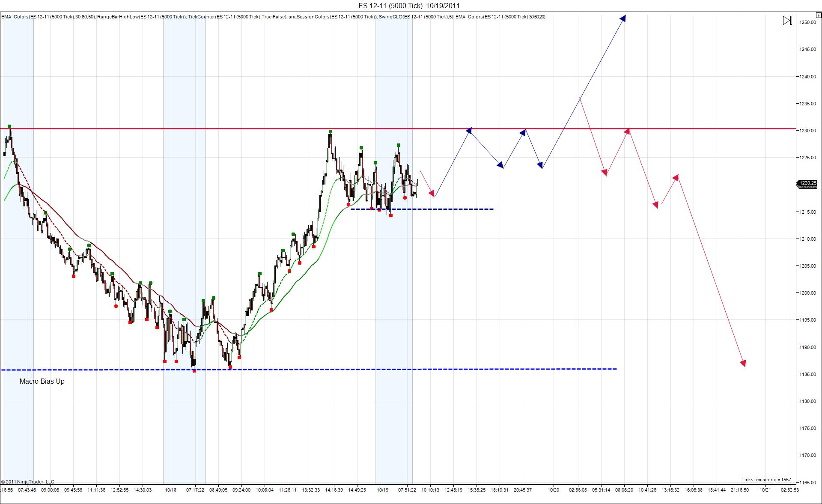Click the 10:08:04 time axis label

pyautogui.click(x=265, y=490)
